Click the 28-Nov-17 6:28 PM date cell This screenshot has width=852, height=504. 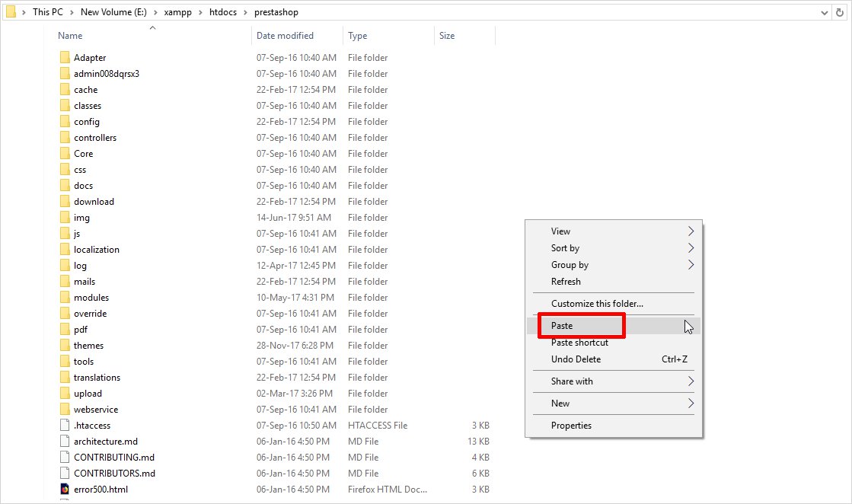[295, 346]
